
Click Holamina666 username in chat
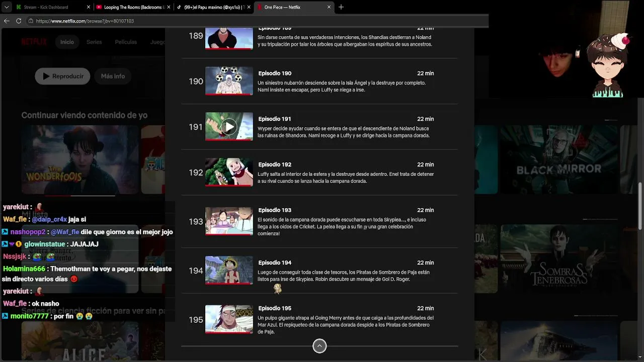pyautogui.click(x=24, y=269)
